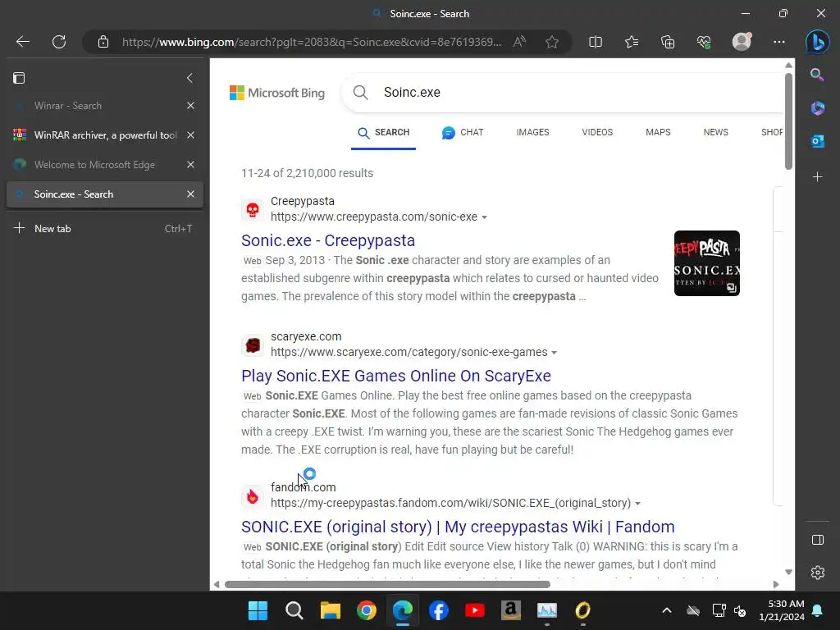The height and width of the screenshot is (630, 840).
Task: Click the fandom.com flame favicon
Action: pyautogui.click(x=253, y=496)
